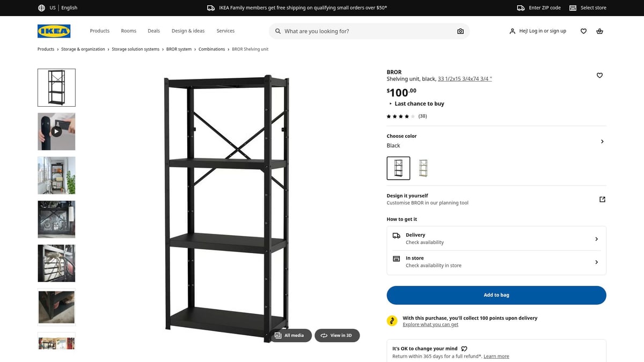The width and height of the screenshot is (644, 362).
Task: Select the white shelving color option
Action: click(423, 168)
